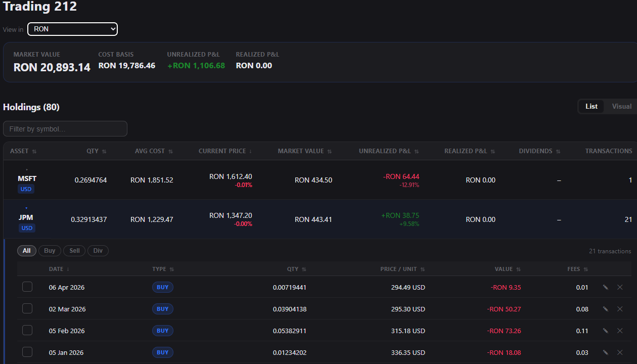Sort holdings by AVG COST
Image resolution: width=637 pixels, height=364 pixels.
pyautogui.click(x=154, y=151)
